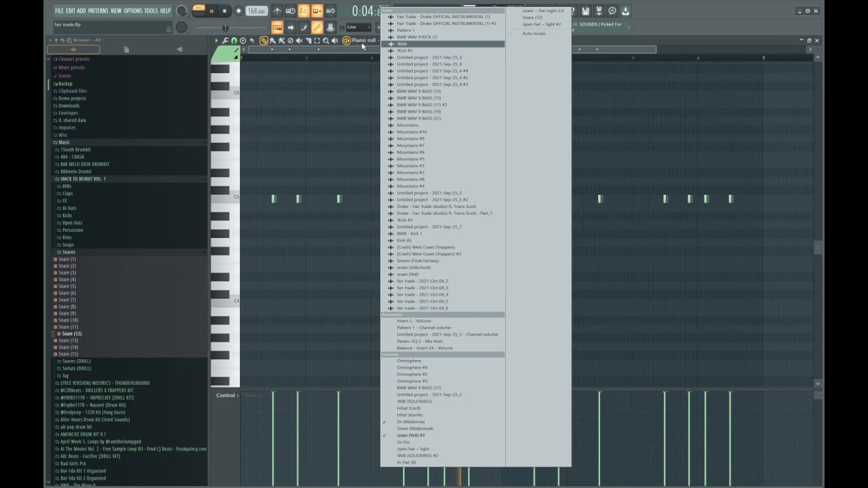
Task: Click the chat bubble icon in toolbar
Action: [x=612, y=11]
